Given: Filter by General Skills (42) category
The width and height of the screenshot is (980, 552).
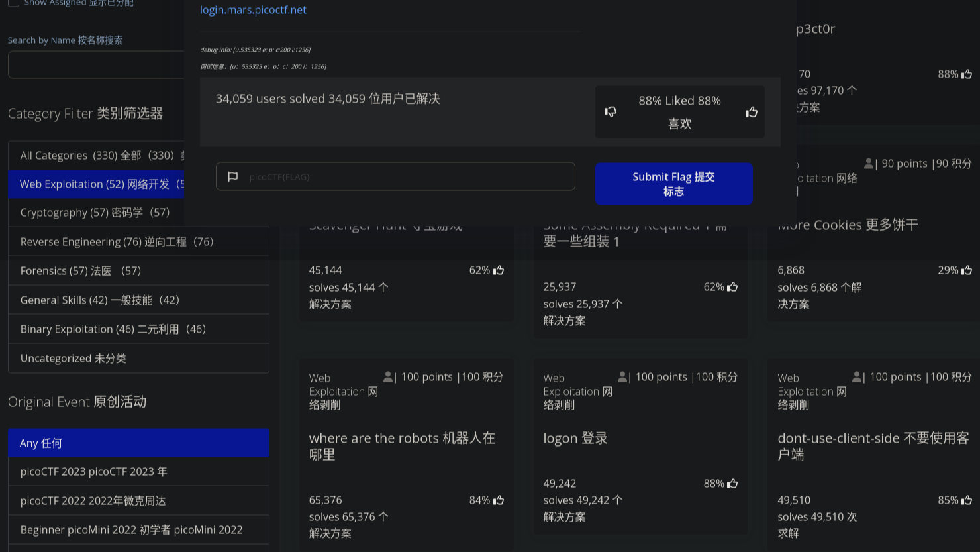Looking at the screenshot, I should click(138, 300).
